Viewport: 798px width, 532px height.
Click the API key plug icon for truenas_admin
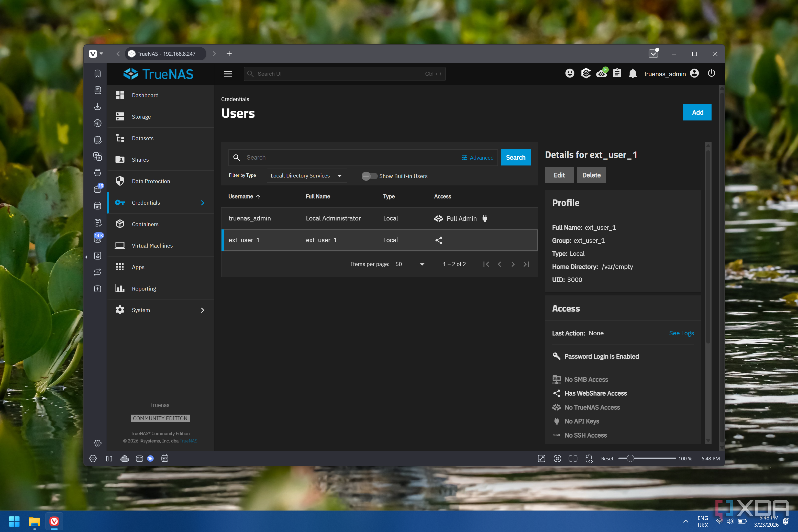[485, 218]
